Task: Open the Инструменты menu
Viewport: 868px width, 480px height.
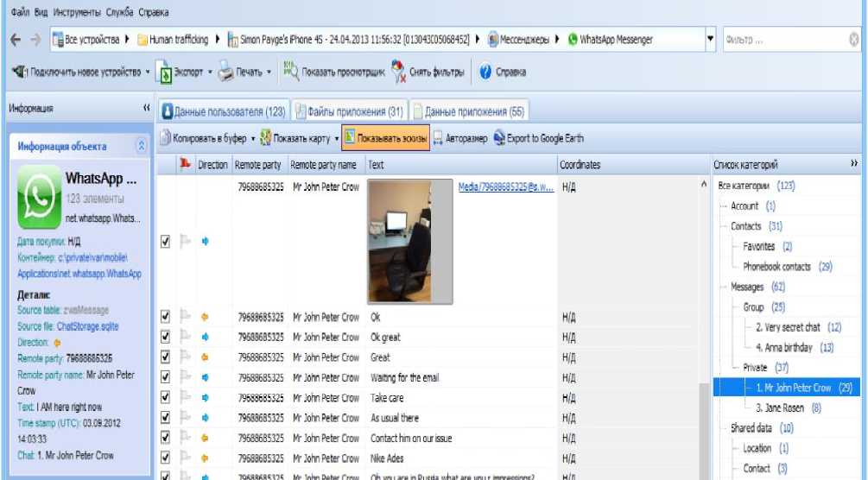Action: pos(77,12)
